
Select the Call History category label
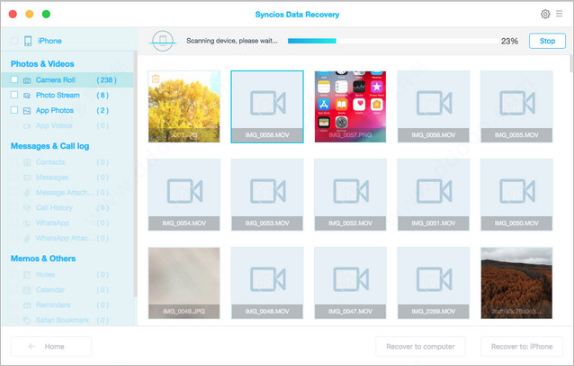[x=54, y=208]
